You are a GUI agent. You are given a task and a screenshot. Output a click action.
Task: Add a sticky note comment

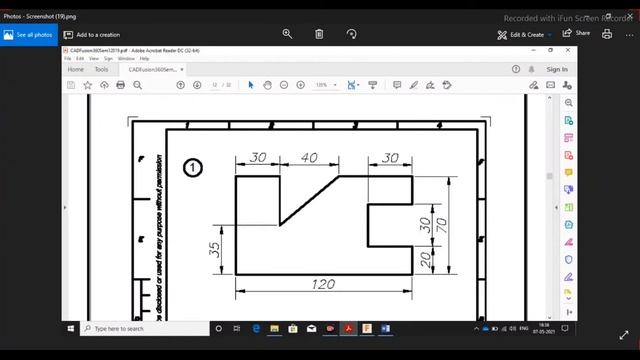pos(397,85)
